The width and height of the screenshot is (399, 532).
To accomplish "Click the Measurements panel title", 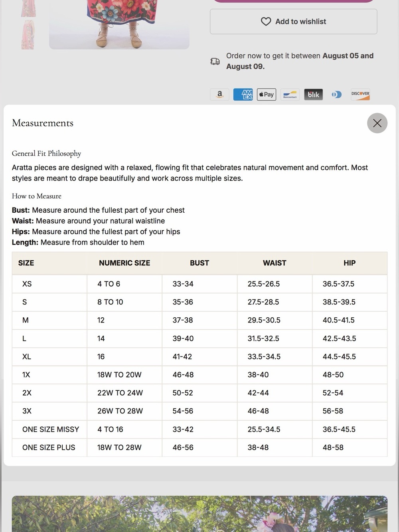I will click(43, 123).
